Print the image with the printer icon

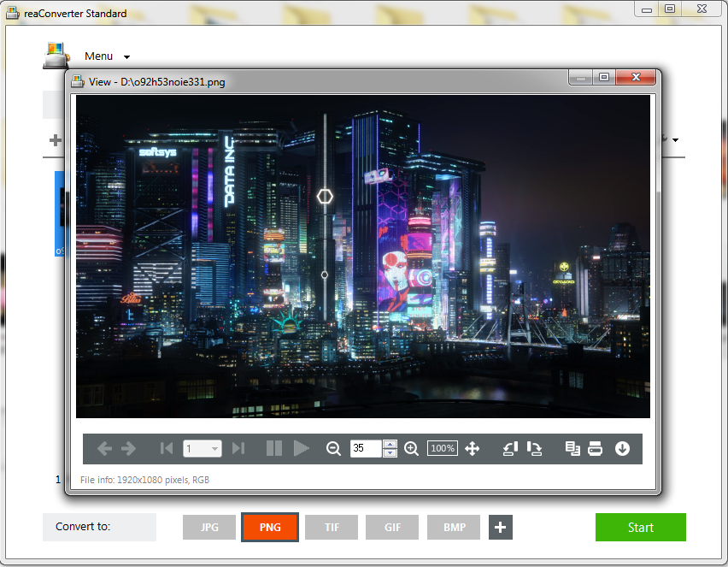pyautogui.click(x=595, y=448)
